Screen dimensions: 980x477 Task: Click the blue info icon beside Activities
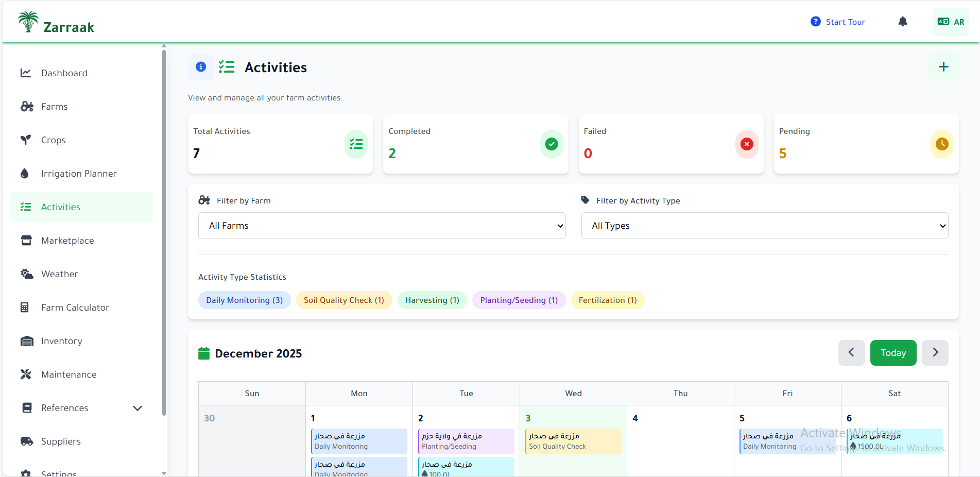(201, 67)
